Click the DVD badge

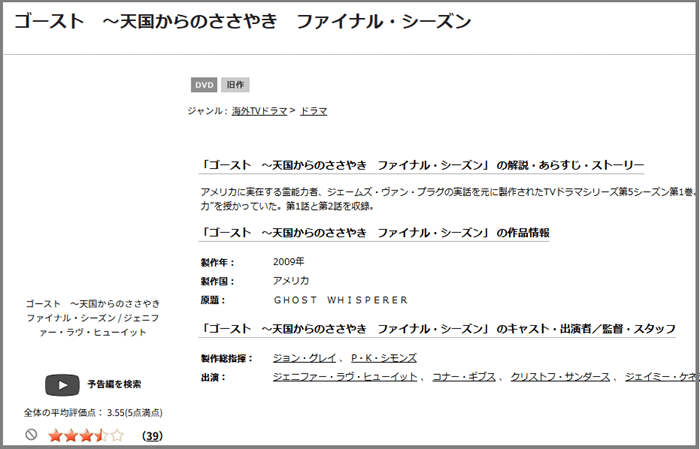204,85
